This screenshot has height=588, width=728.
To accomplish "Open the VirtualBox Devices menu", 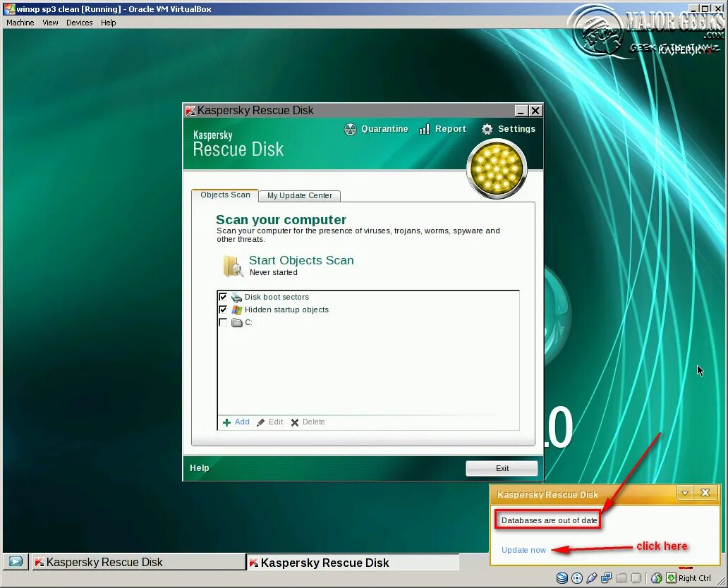I will [x=80, y=23].
